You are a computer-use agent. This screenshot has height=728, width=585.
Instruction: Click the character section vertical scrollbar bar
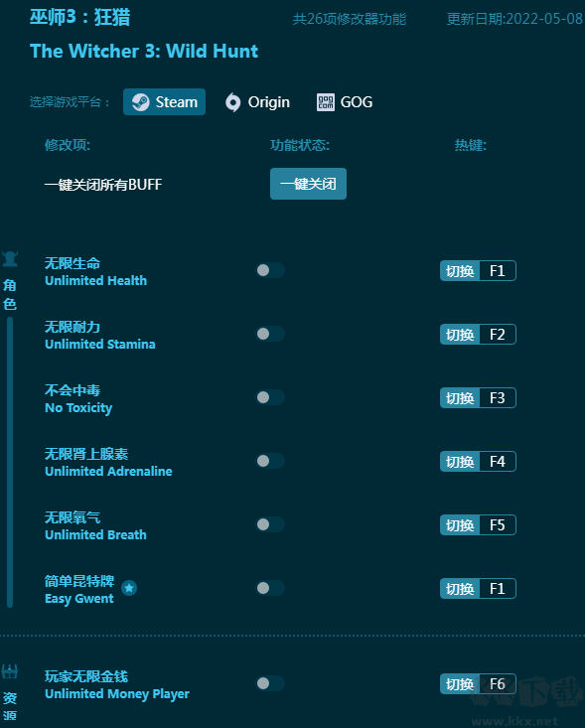click(x=10, y=462)
